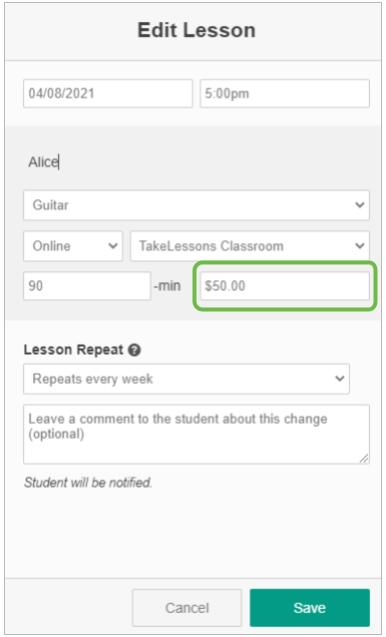Click the 5:00pm time field

[285, 93]
